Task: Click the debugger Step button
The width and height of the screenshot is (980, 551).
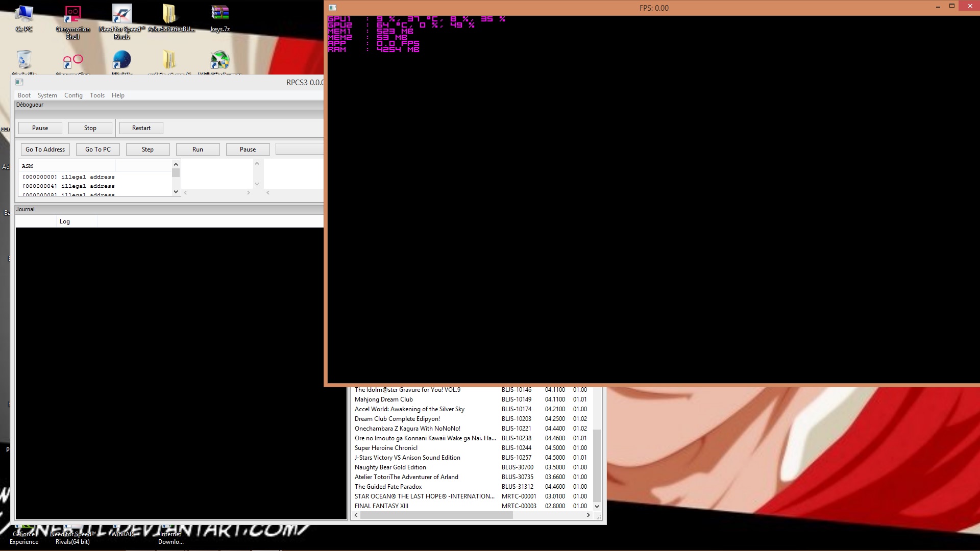Action: tap(148, 149)
